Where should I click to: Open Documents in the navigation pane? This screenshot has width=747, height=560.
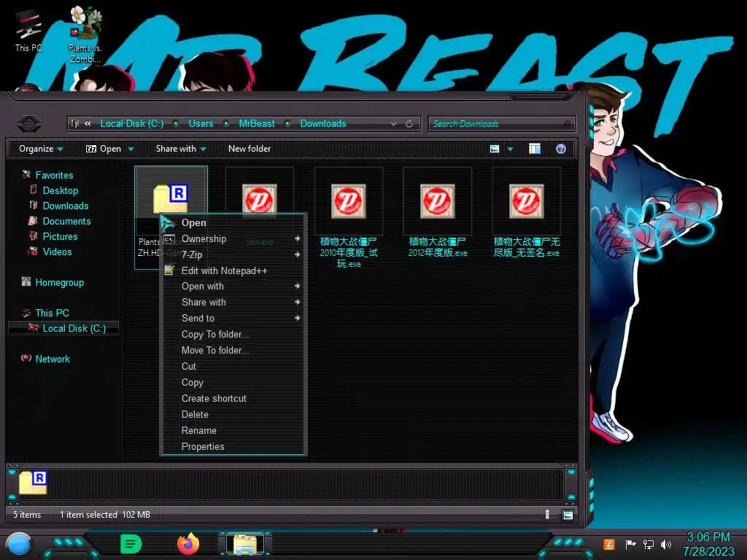click(x=66, y=221)
